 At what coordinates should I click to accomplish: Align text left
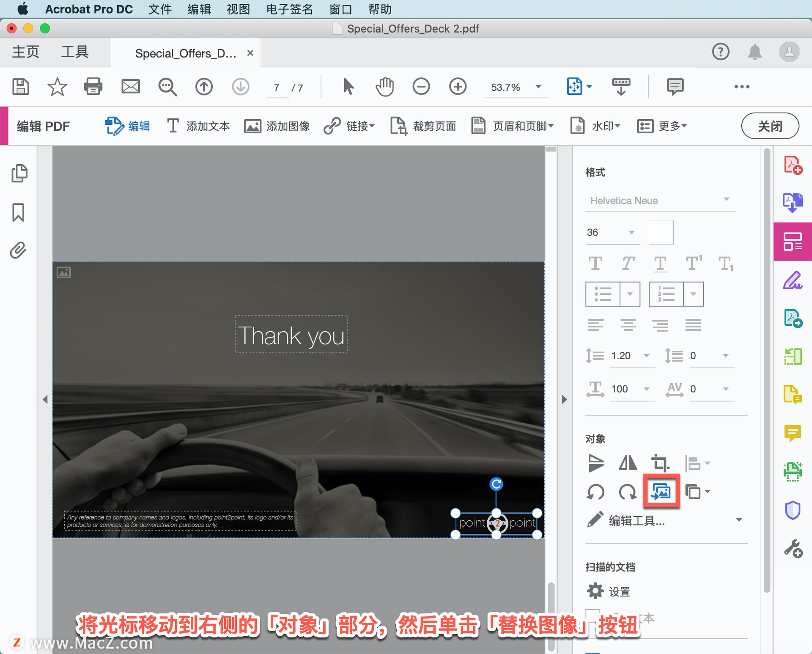pos(595,325)
